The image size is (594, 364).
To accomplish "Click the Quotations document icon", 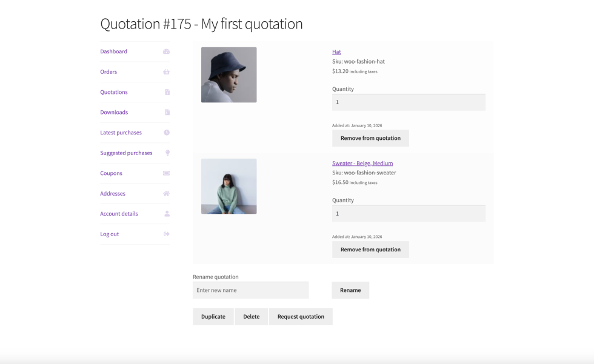I will point(167,92).
